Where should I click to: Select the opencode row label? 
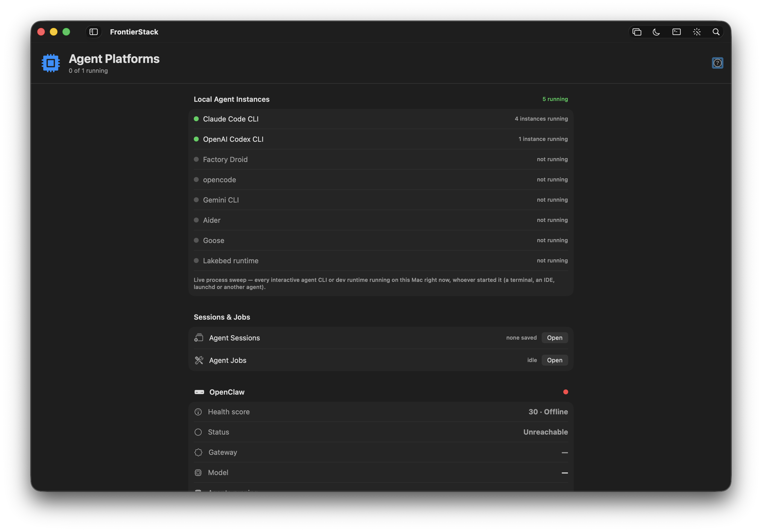(219, 180)
